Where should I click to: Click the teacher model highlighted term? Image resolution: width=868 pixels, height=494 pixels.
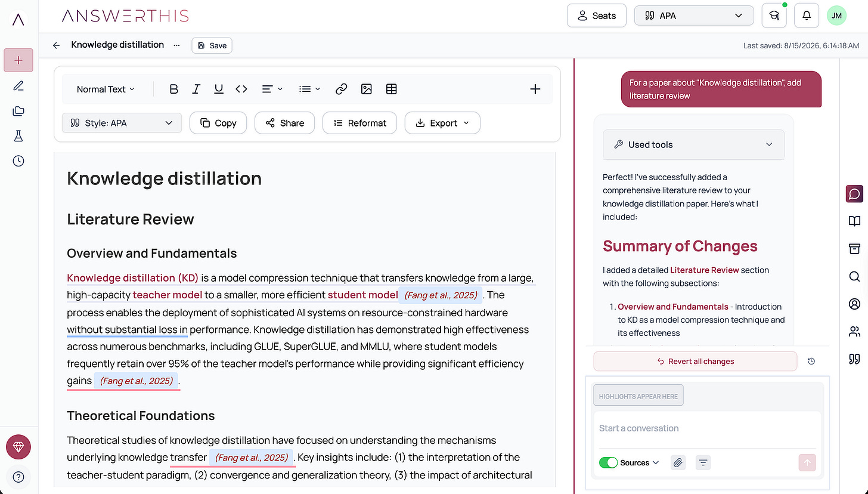(x=168, y=295)
